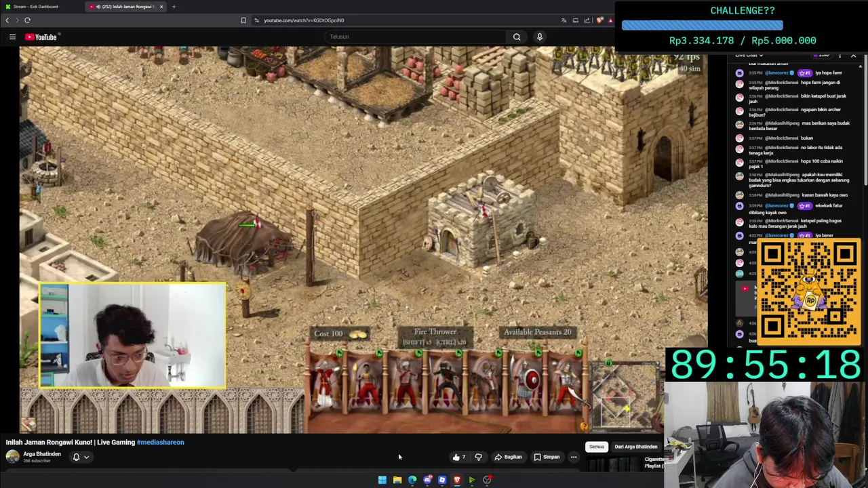868x488 pixels.
Task: Select the Dari Arga Bhatinden chip
Action: click(636, 447)
